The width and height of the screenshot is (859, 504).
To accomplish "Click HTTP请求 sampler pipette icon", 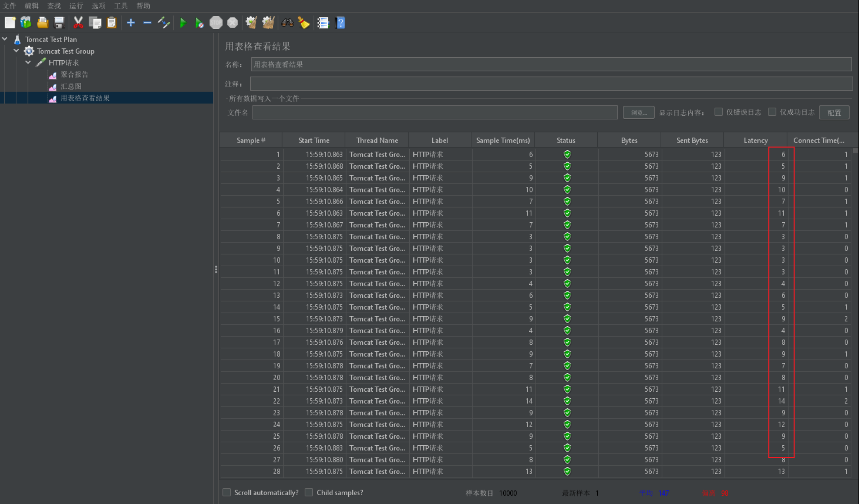I will 41,63.
